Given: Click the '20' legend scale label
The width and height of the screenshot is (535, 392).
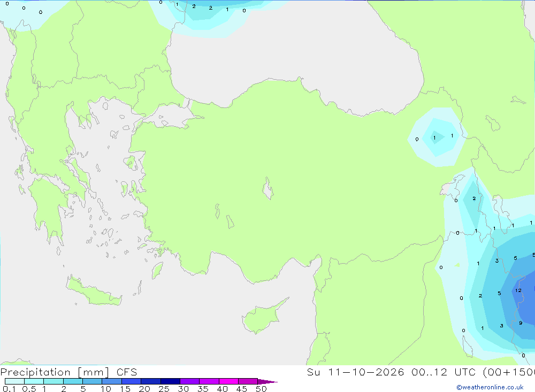Looking at the screenshot, I should click(x=144, y=389).
